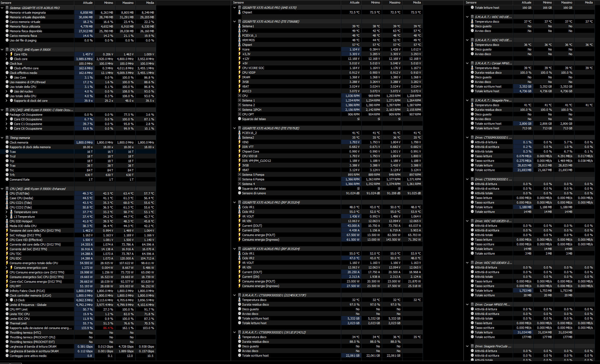Viewport: 600px width, 364px height.
Task: Select the Throttling termico (HTC) row
Action: tap(25, 333)
